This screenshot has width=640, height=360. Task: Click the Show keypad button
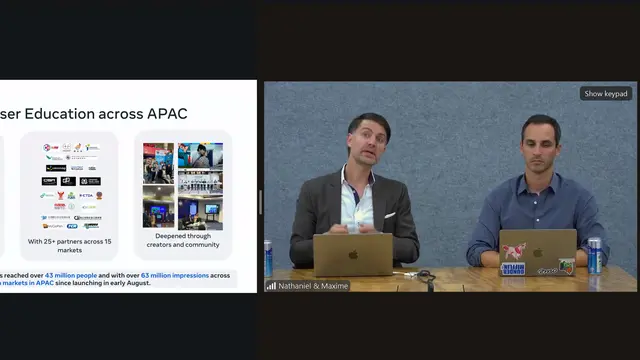click(606, 94)
